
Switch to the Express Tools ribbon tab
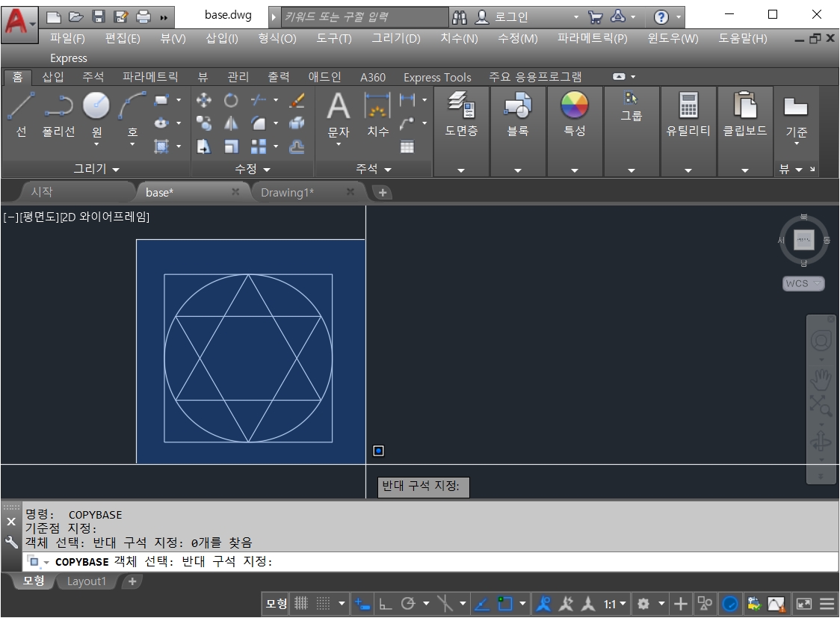[437, 77]
